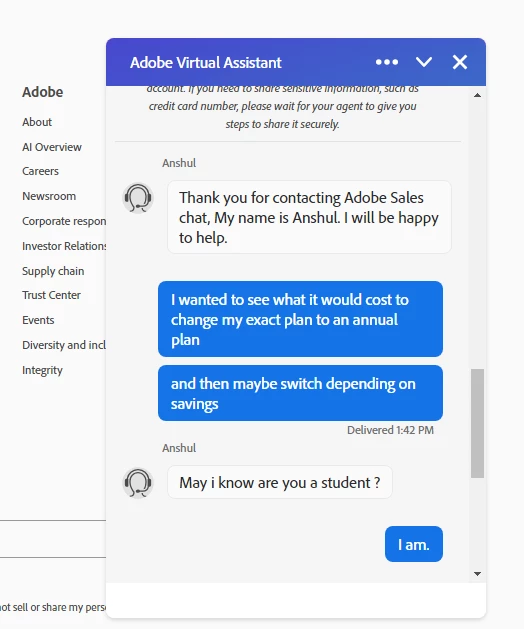The height and width of the screenshot is (629, 524).
Task: Open the three-dot chat options menu
Action: tap(387, 62)
